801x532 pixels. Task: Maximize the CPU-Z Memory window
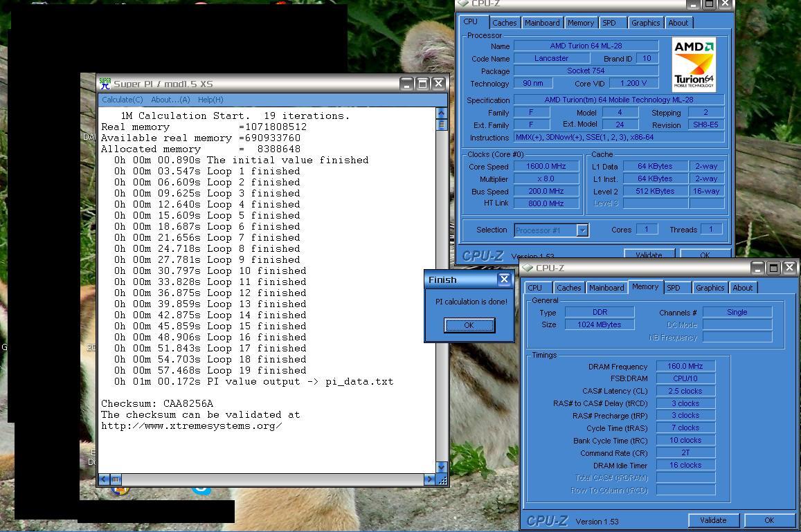coord(773,268)
